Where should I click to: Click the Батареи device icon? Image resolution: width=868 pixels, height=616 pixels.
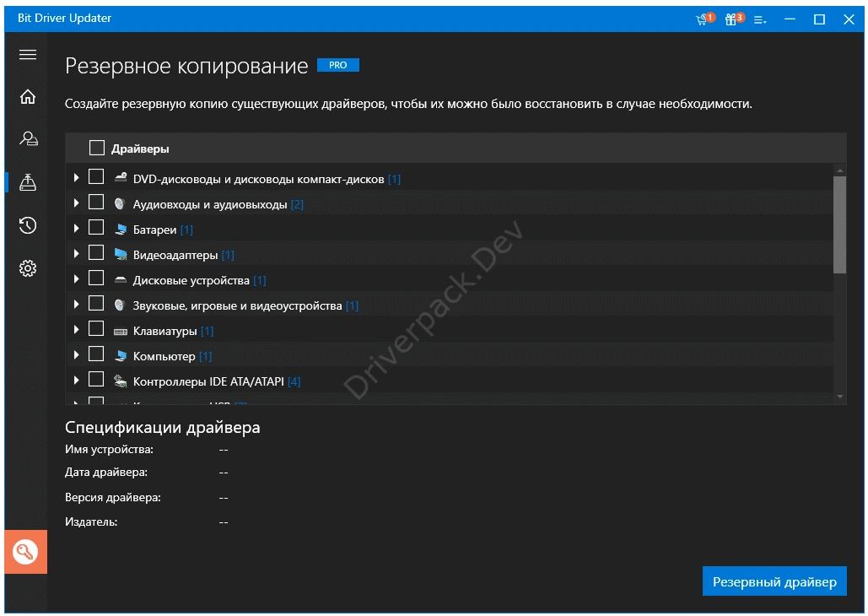pos(121,229)
